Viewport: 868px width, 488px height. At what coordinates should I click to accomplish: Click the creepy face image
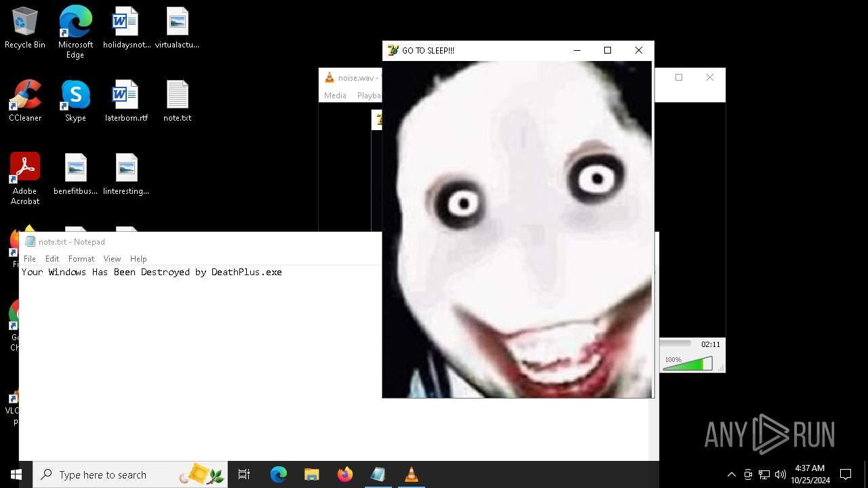click(517, 229)
